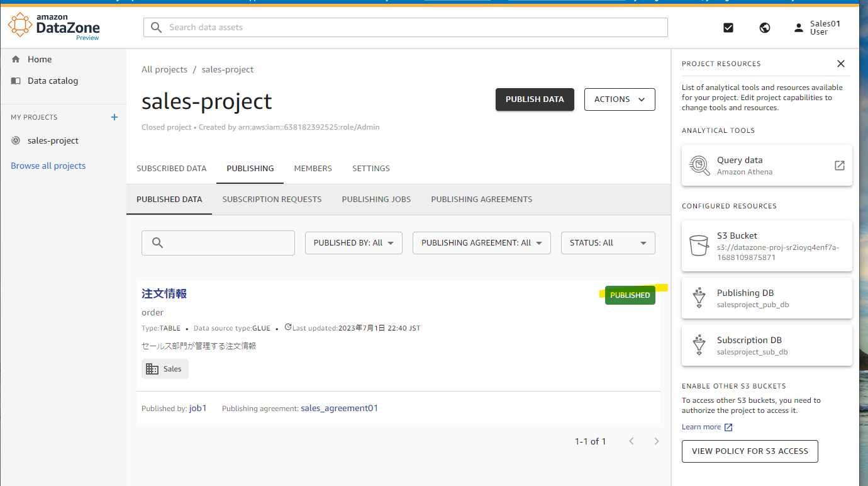Click VIEW POLICY FOR S3 ACCESS button

[x=750, y=451]
